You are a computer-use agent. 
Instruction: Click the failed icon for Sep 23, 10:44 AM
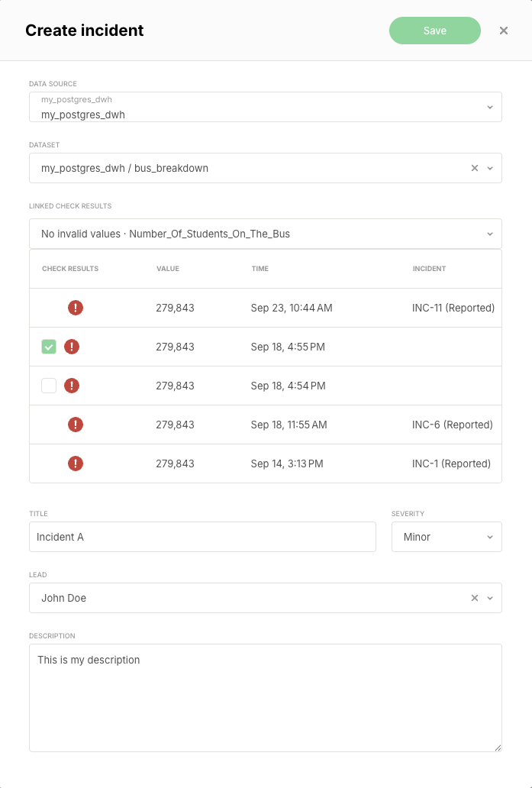pyautogui.click(x=76, y=308)
